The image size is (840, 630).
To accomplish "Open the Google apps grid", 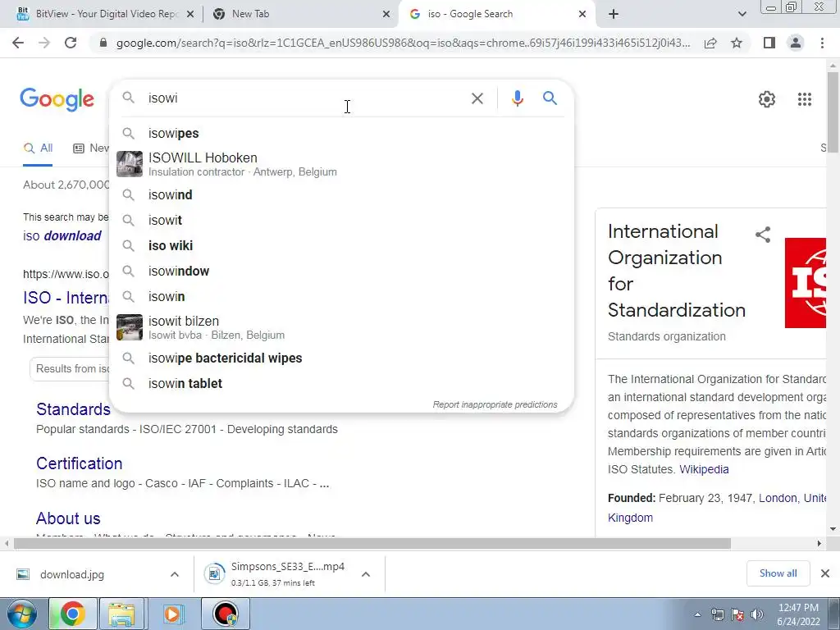I will pyautogui.click(x=804, y=99).
